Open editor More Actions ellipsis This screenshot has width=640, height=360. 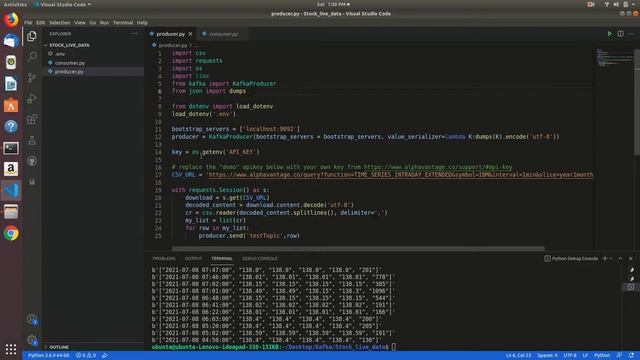click(631, 34)
